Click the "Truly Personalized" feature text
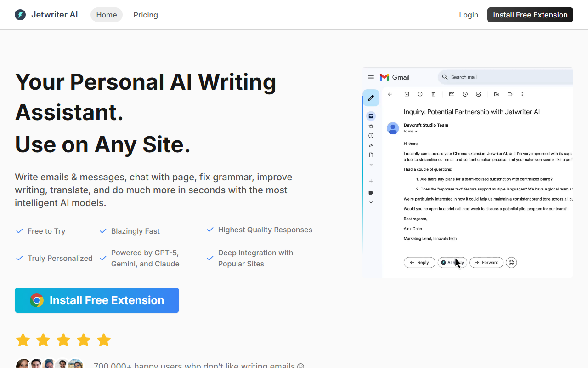The image size is (588, 368). pos(60,258)
